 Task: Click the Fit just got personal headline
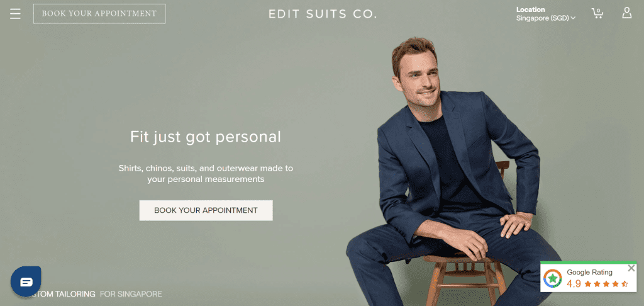click(206, 137)
